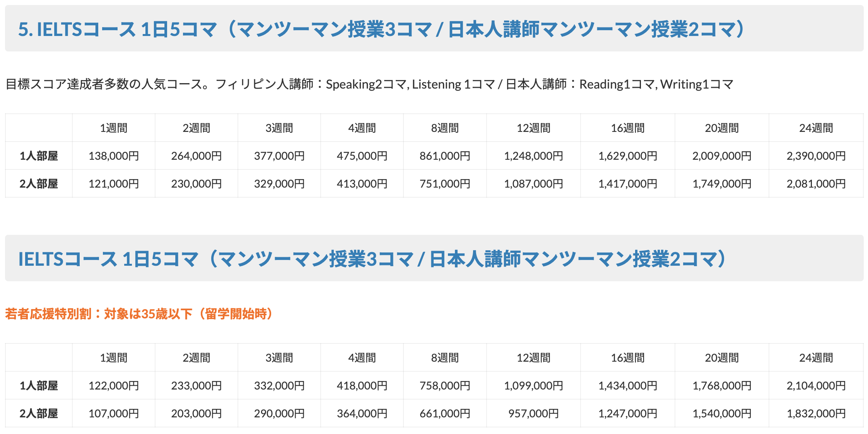
Task: Click the '5. IELTSコース 1日5コマ' section heading
Action: pyautogui.click(x=381, y=29)
